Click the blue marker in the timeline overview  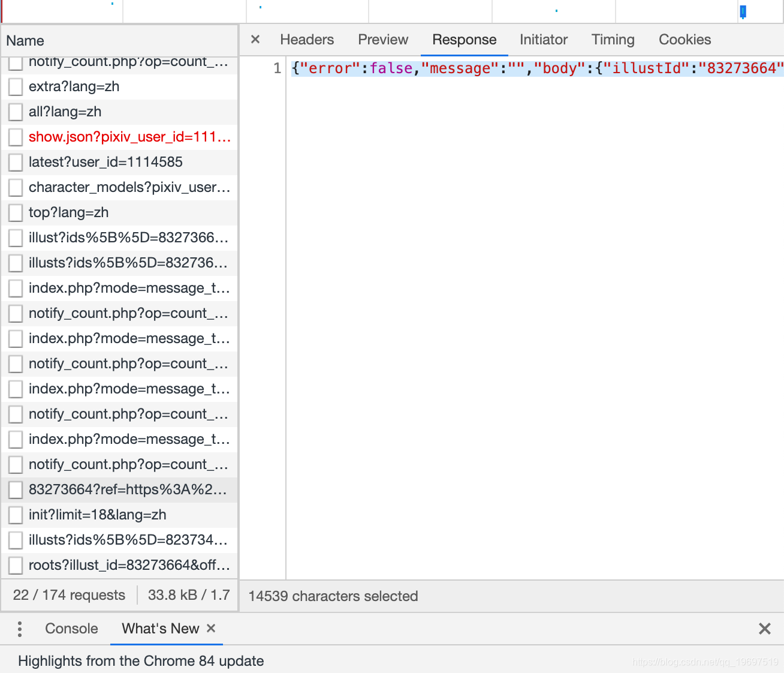tap(743, 11)
